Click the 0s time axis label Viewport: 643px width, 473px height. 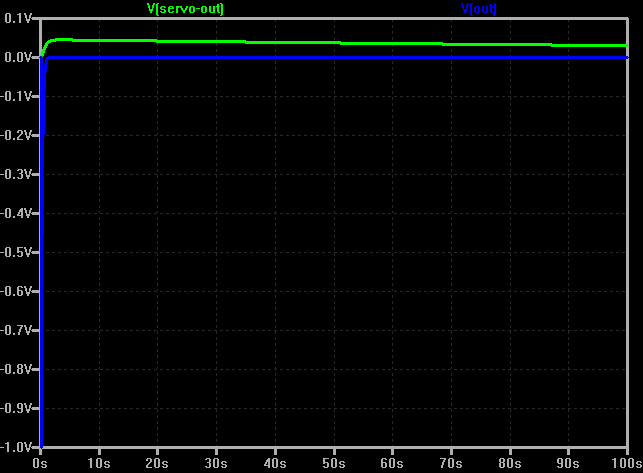(40, 464)
